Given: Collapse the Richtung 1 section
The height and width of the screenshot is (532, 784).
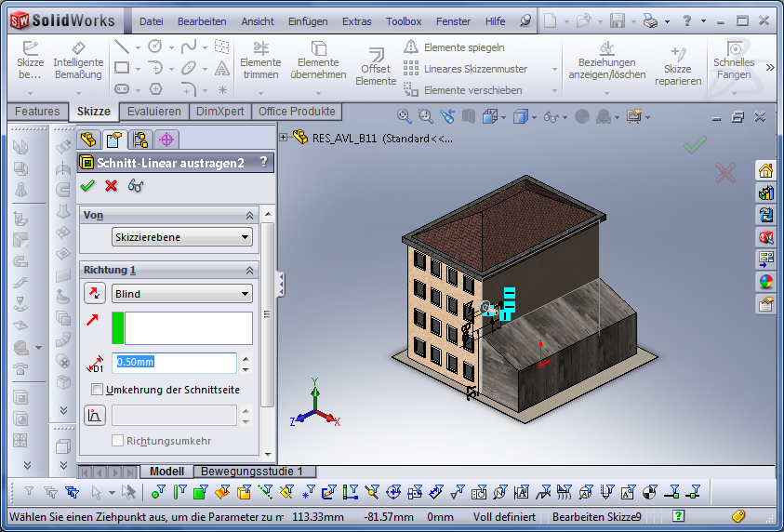Looking at the screenshot, I should 248,270.
